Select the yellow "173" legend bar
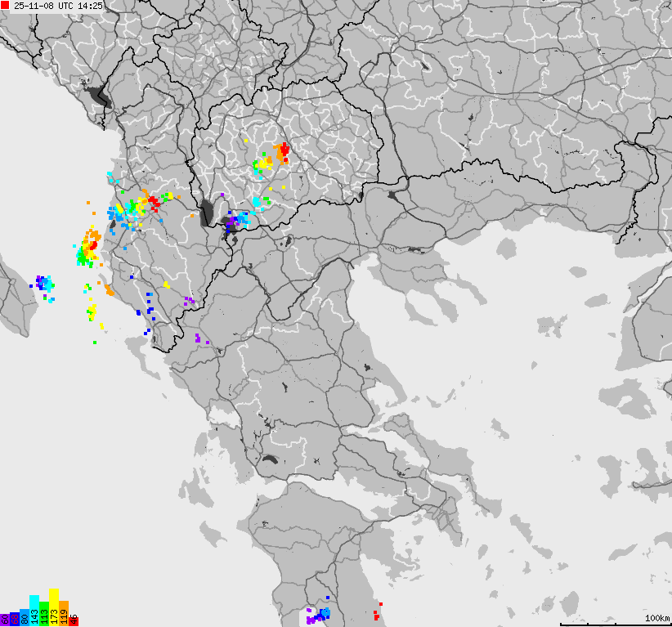Screen dimensions: 672x627 55,611
